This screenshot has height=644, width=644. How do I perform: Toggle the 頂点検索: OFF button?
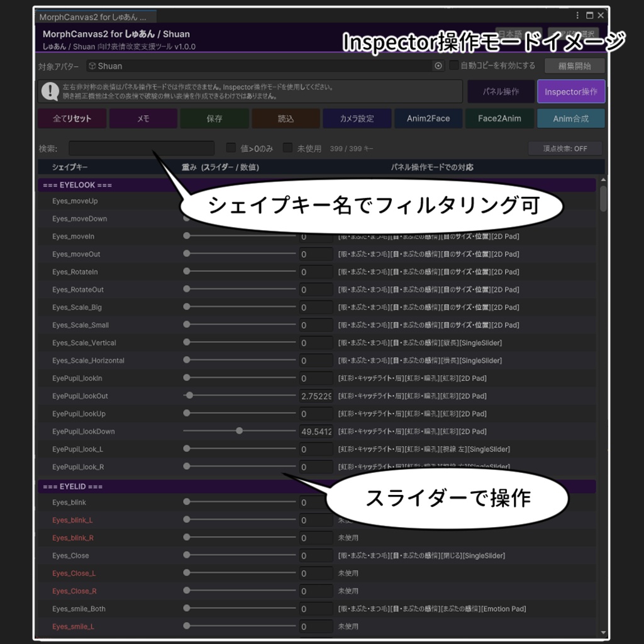click(x=565, y=148)
